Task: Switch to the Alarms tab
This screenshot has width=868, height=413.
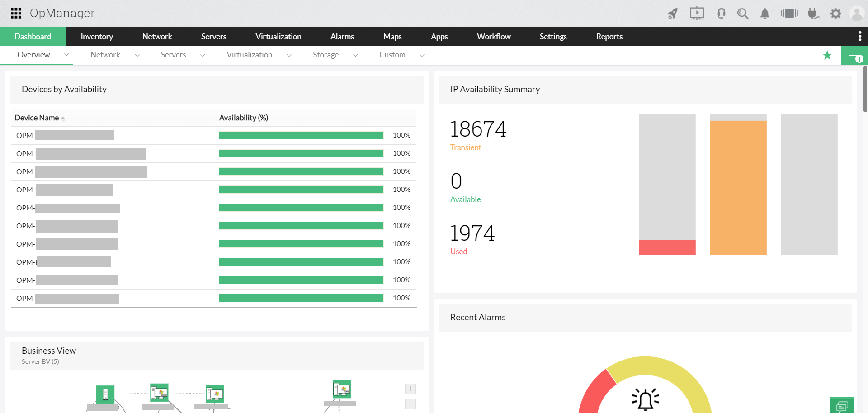Action: pyautogui.click(x=342, y=37)
